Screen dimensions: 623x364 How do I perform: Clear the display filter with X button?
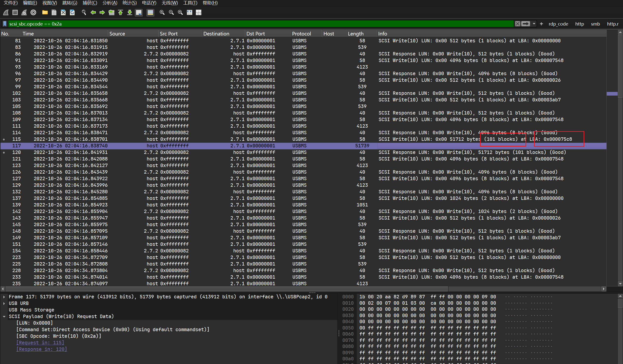[x=517, y=24]
